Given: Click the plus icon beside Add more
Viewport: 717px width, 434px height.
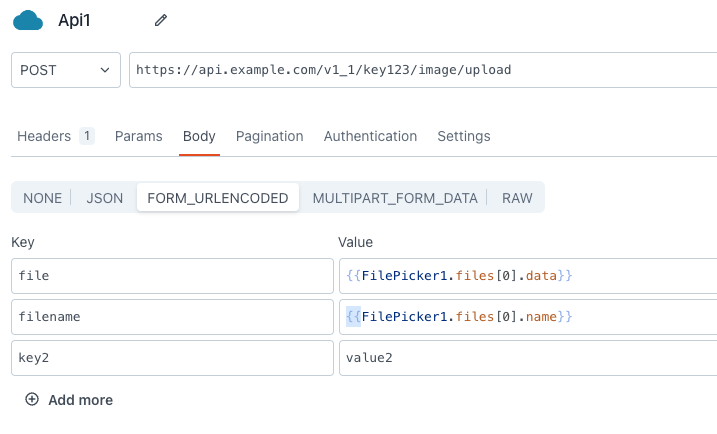Looking at the screenshot, I should (x=32, y=400).
